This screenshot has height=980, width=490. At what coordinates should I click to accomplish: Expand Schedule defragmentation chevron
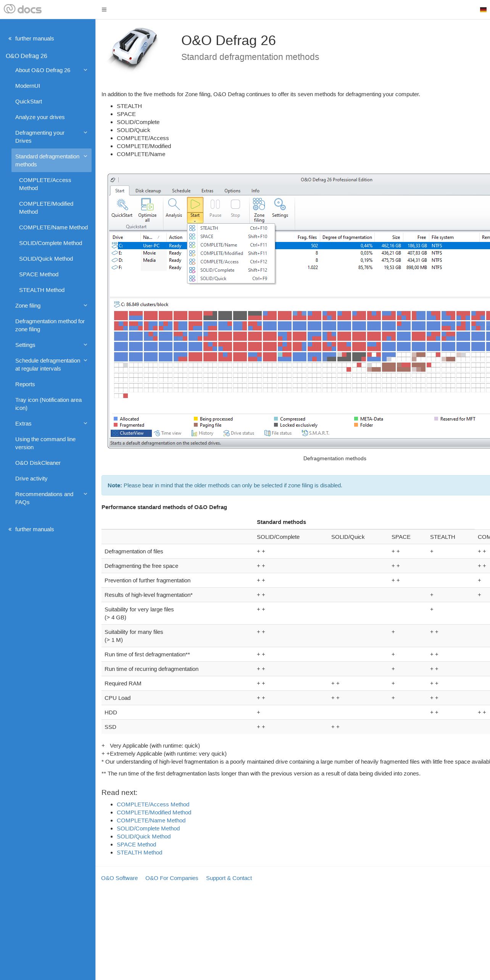tap(85, 361)
